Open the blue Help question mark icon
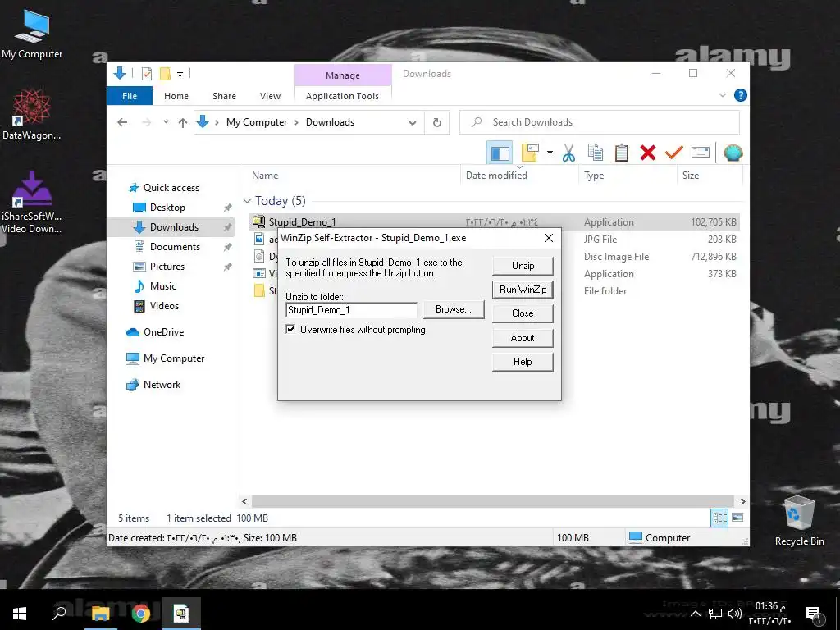Viewport: 840px width, 630px height. [x=741, y=95]
